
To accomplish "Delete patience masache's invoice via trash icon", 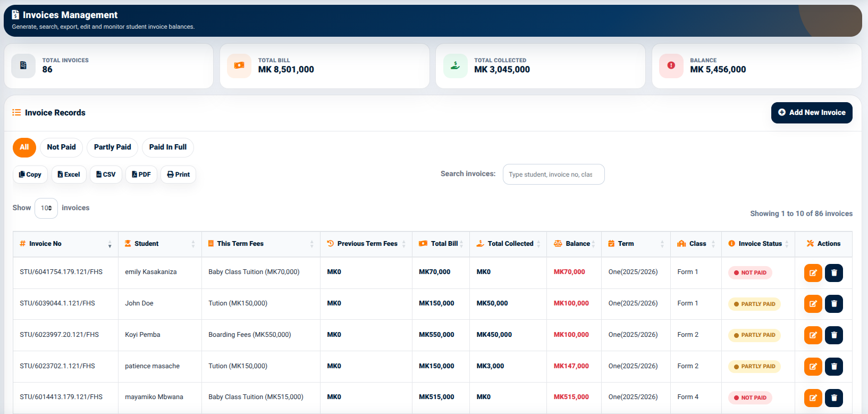I will tap(834, 366).
